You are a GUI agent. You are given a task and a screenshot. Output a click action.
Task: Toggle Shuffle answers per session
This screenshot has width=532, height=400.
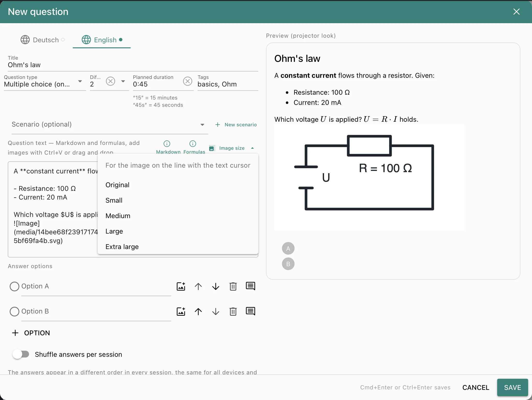pos(21,354)
